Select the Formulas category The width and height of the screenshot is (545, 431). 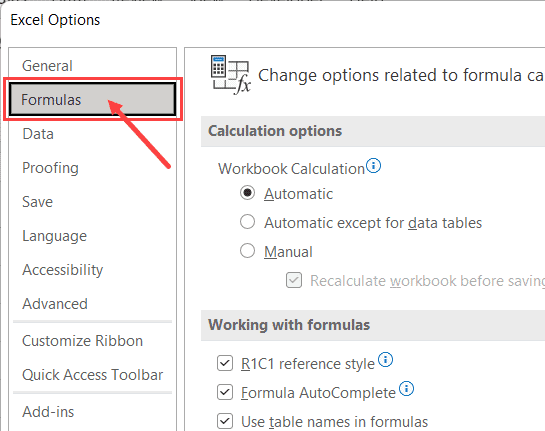[92, 99]
